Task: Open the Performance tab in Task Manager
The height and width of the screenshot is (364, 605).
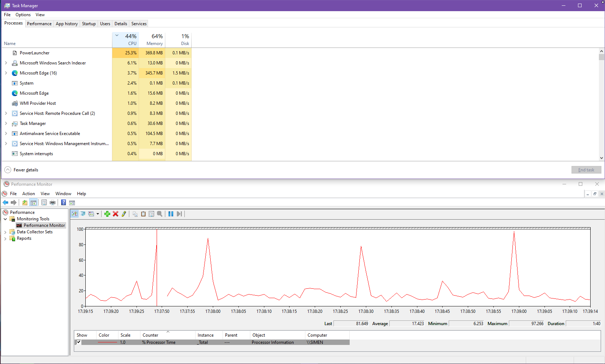Action: (39, 24)
